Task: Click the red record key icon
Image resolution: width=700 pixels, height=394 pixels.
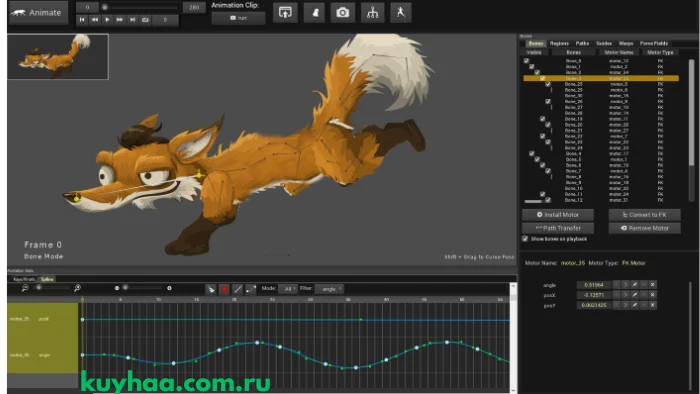Action: pos(224,289)
